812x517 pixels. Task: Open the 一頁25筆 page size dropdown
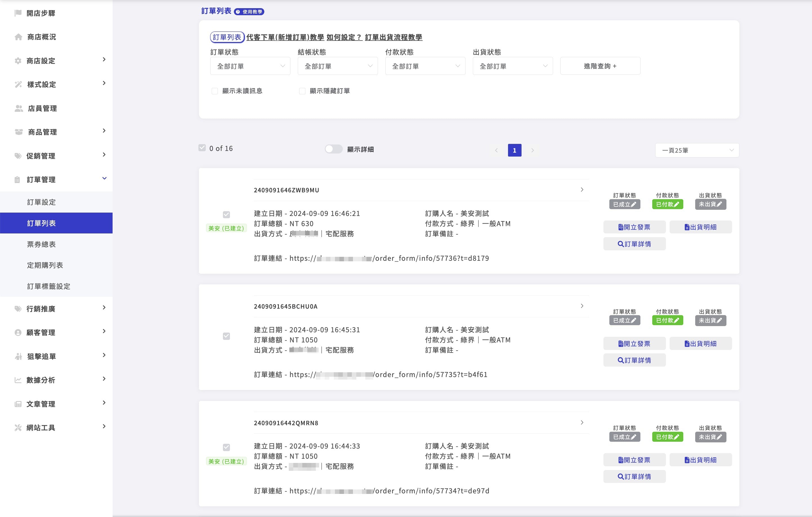tap(697, 150)
